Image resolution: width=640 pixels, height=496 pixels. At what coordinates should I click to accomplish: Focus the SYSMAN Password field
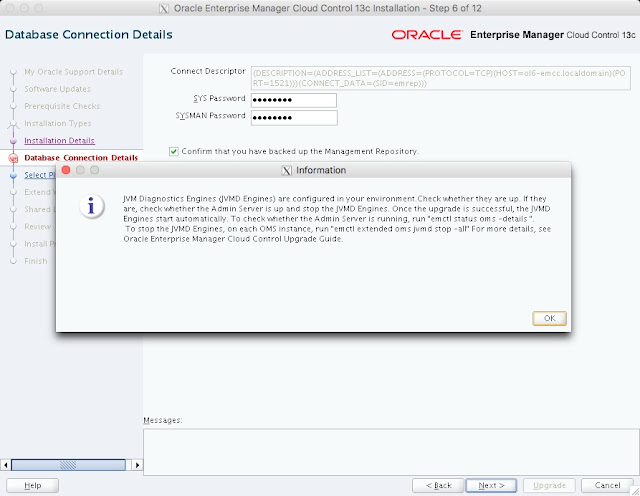tap(294, 118)
